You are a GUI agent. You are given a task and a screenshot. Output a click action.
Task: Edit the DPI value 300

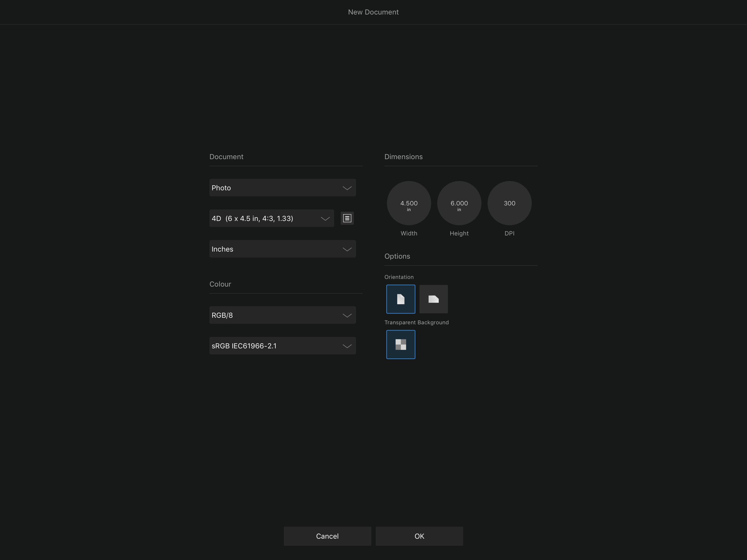509,203
